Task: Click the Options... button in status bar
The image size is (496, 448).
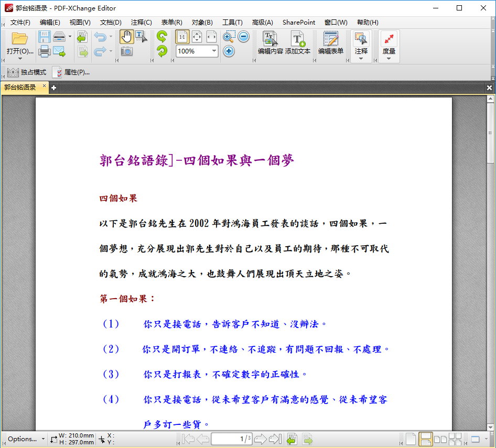Action: coord(26,439)
